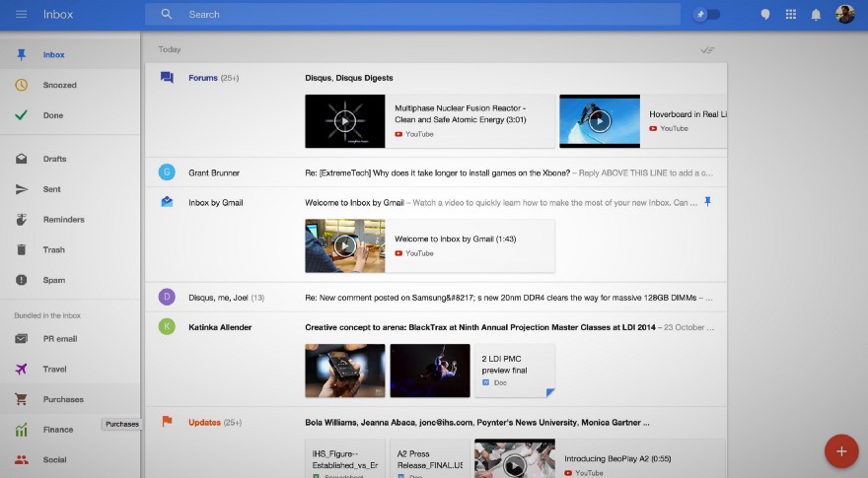868x478 pixels.
Task: Unpin the Inbox by Gmail email
Action: pyautogui.click(x=707, y=202)
